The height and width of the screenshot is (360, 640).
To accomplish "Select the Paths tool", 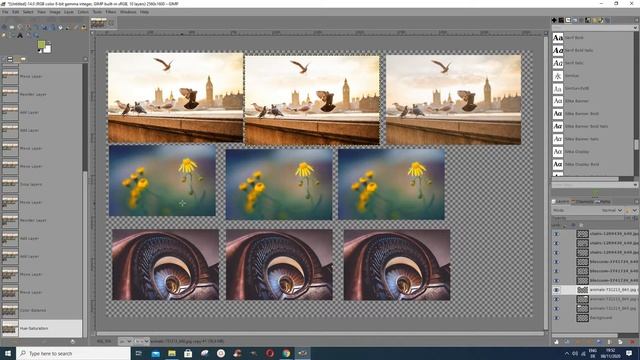I will 12,36.
